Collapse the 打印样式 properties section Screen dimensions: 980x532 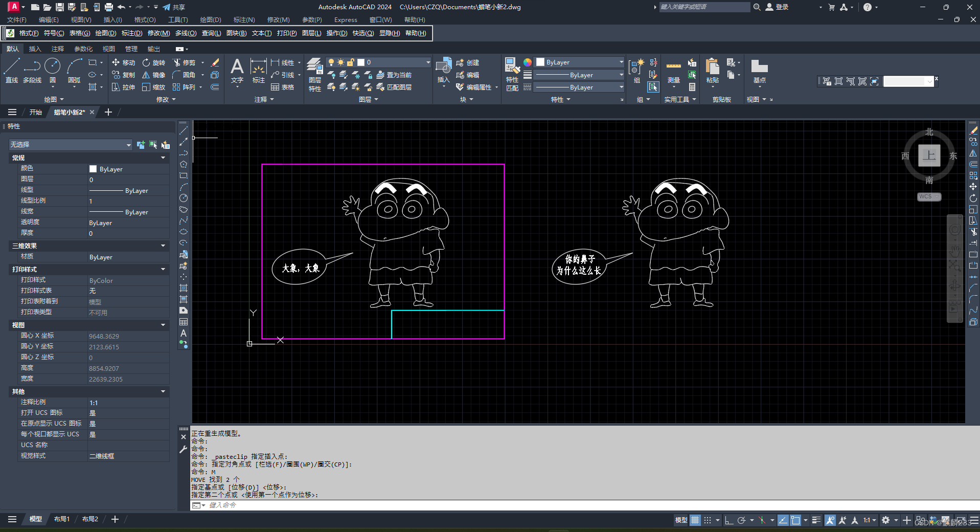point(163,269)
